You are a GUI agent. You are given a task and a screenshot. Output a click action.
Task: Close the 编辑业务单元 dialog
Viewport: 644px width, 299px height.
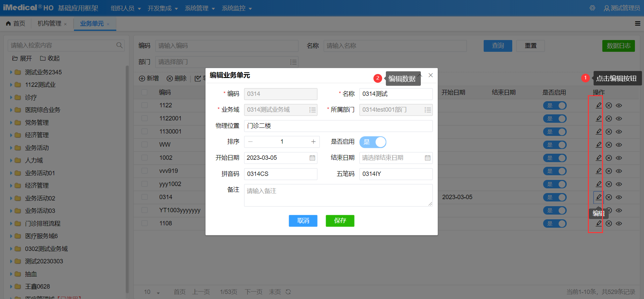point(431,75)
